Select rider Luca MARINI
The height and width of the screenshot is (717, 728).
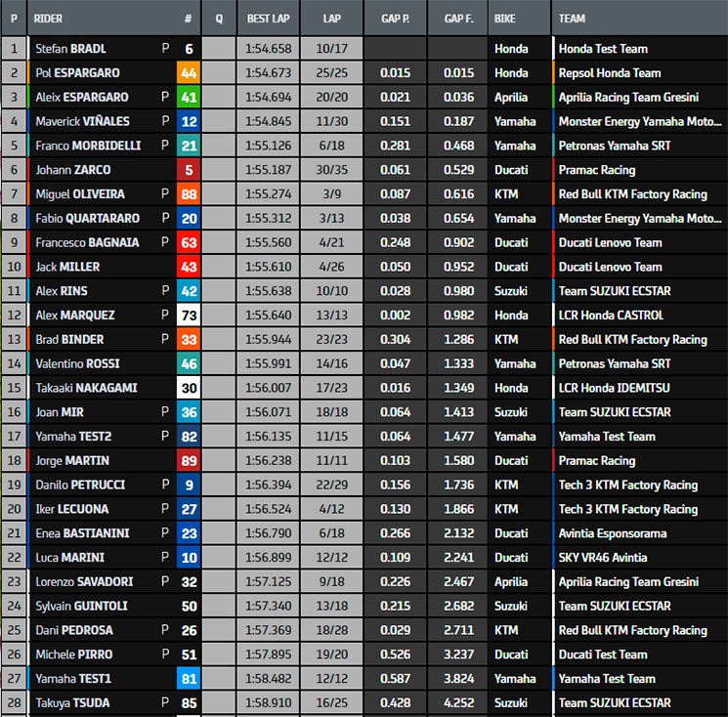click(x=69, y=558)
